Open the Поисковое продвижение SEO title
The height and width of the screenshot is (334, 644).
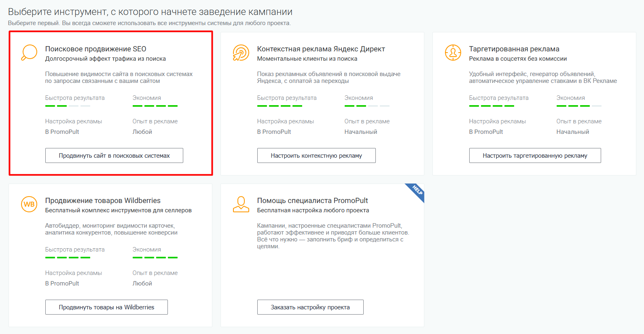point(96,49)
